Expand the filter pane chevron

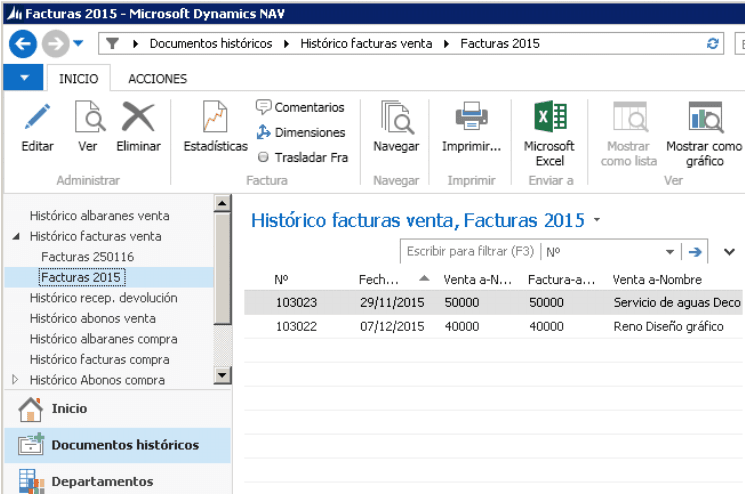(x=729, y=252)
